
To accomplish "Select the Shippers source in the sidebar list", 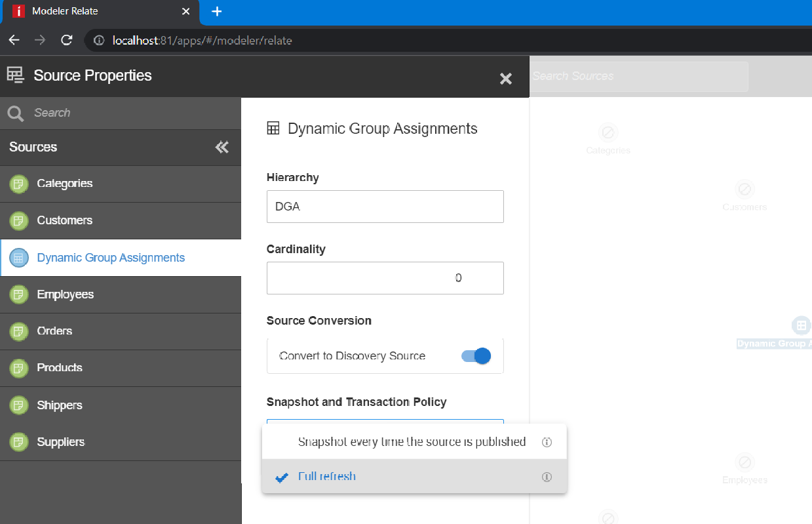I will pyautogui.click(x=121, y=405).
